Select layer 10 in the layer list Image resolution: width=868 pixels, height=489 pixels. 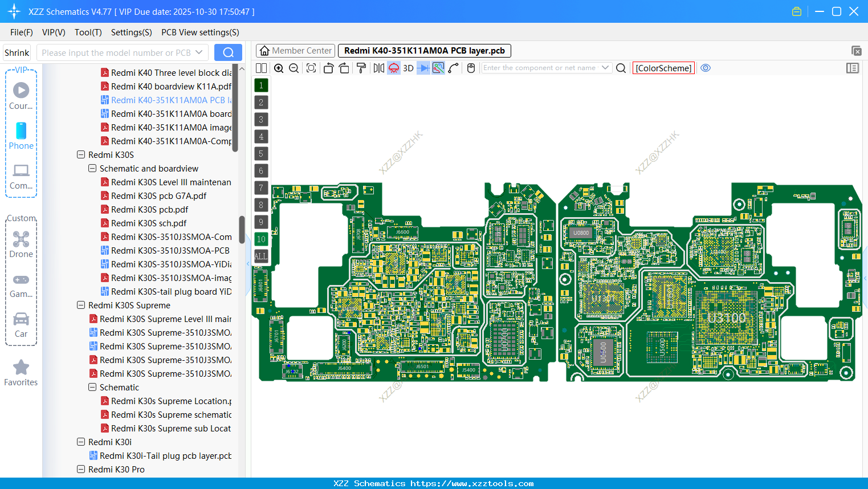(261, 239)
